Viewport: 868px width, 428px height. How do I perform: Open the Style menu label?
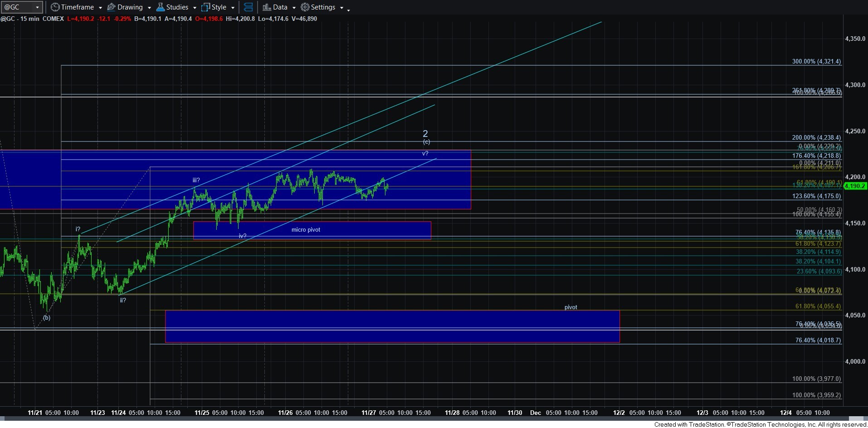click(x=219, y=7)
